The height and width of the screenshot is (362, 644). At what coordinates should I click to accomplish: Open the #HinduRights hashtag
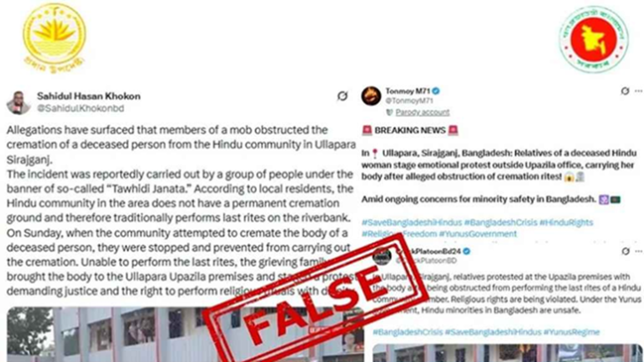pos(566,222)
